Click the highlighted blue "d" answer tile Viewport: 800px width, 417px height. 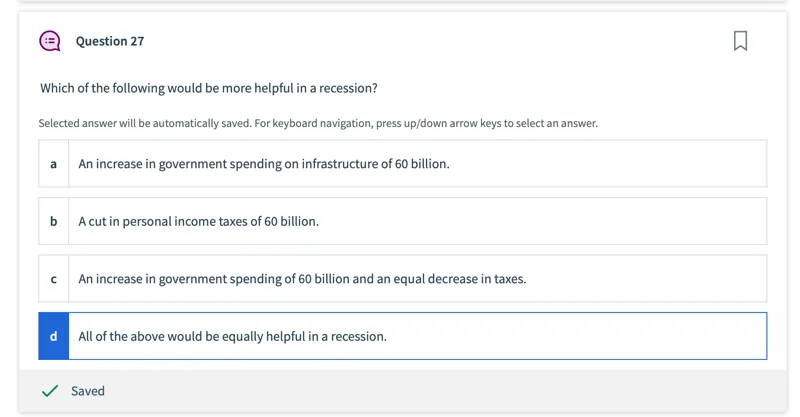(x=54, y=336)
